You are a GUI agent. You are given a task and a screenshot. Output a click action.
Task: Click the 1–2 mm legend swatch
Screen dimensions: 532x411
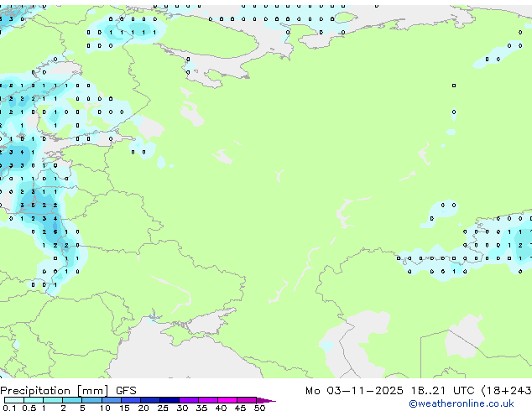[53, 400]
